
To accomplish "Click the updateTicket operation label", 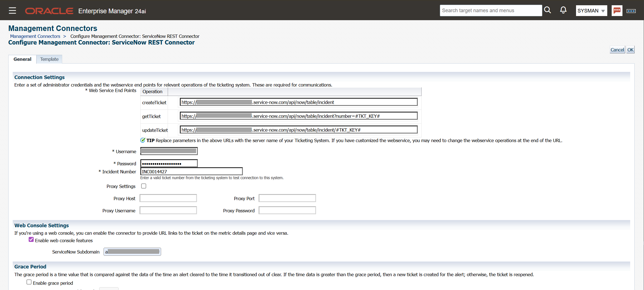I will 155,130.
